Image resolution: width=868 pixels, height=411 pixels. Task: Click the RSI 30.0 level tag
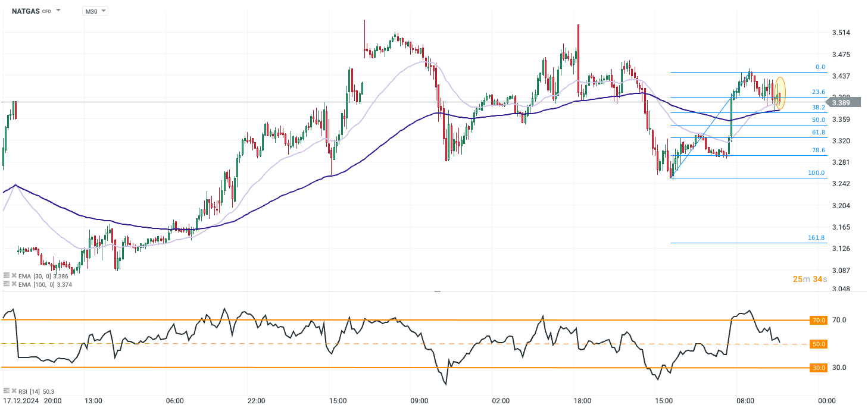[x=819, y=368]
